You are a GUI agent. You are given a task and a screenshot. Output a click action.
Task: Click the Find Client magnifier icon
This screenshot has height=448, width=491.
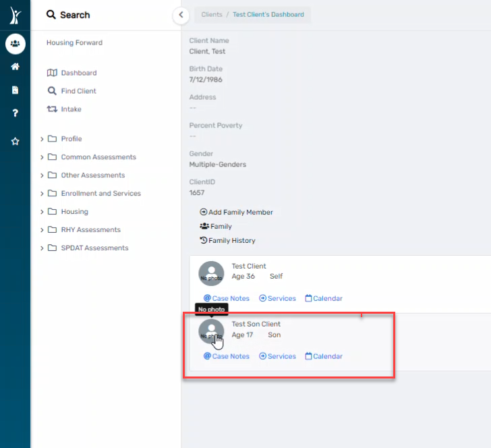pyautogui.click(x=52, y=91)
